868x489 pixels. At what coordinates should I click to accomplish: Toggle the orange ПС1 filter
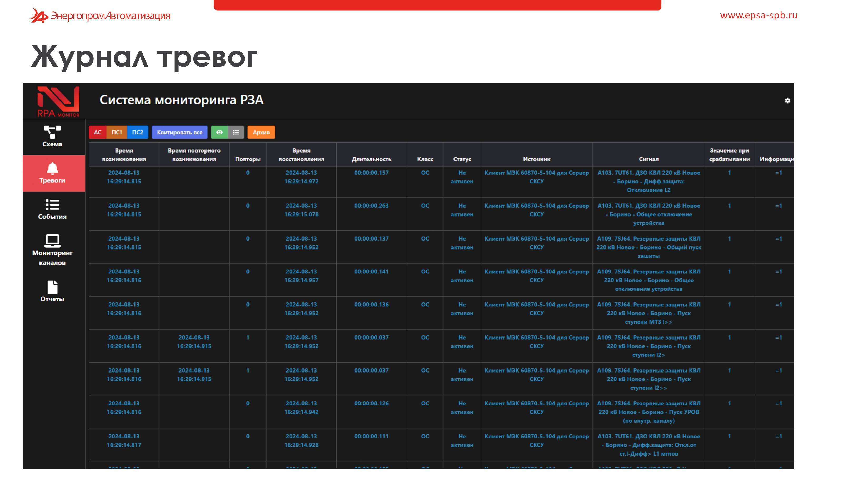117,132
